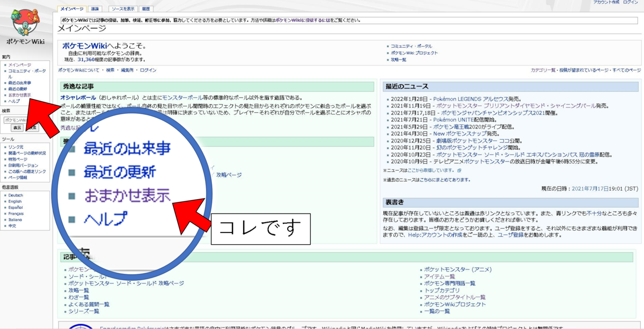
Task: Switch to the 議論 tab
Action: click(x=95, y=9)
